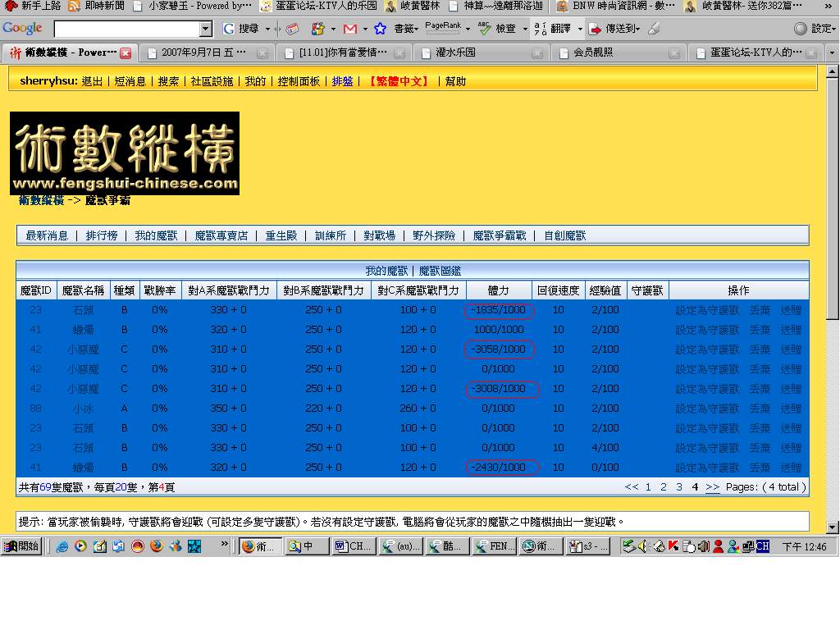
Task: Launch Internet Explorer from quick launch bar
Action: tap(62, 546)
